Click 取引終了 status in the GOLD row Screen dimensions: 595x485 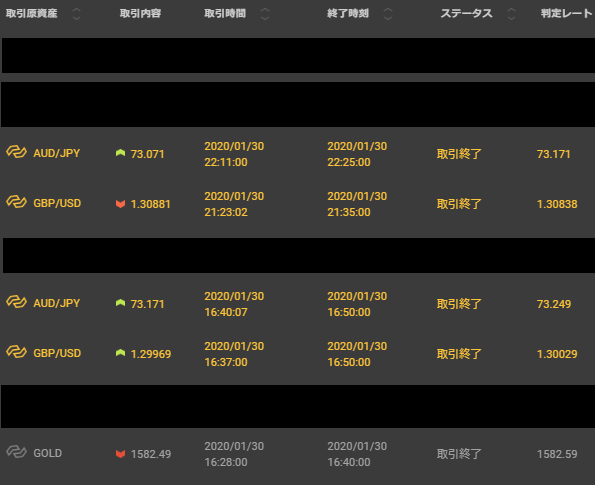click(459, 454)
